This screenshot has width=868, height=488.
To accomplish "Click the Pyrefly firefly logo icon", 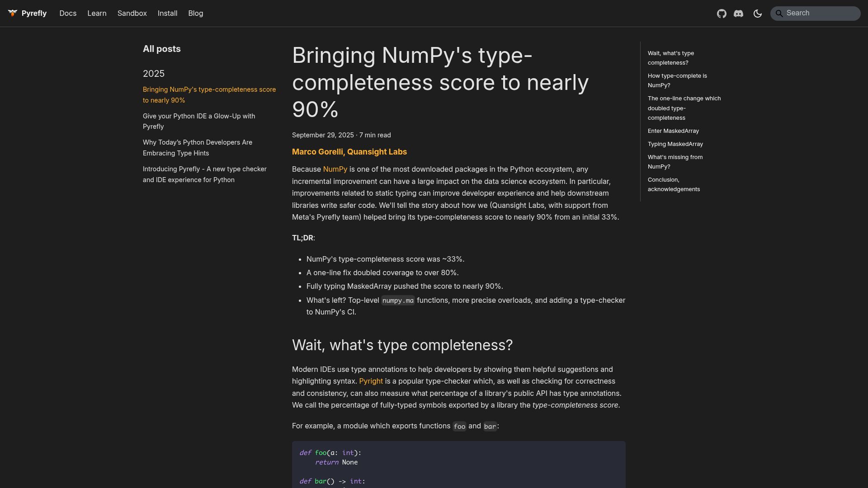I will (x=13, y=13).
